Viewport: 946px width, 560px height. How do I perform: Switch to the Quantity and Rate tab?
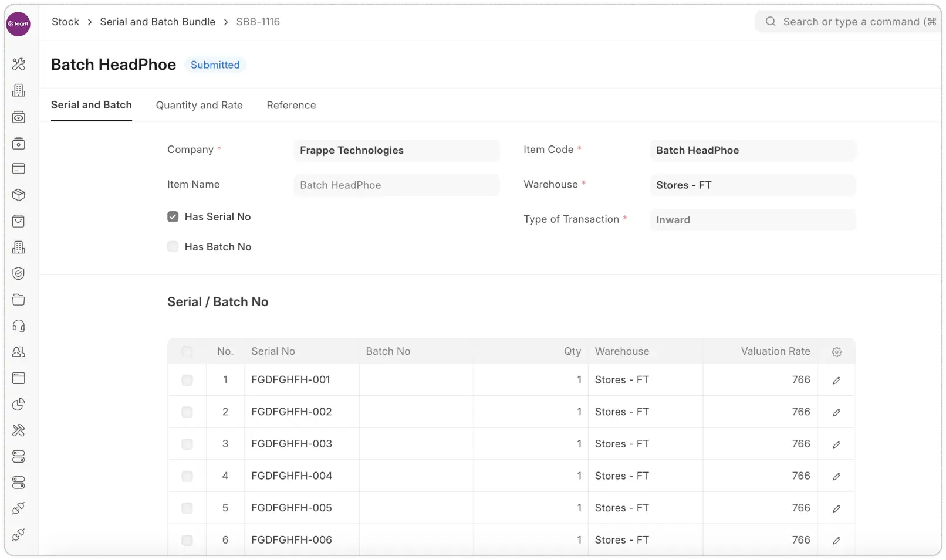point(199,106)
